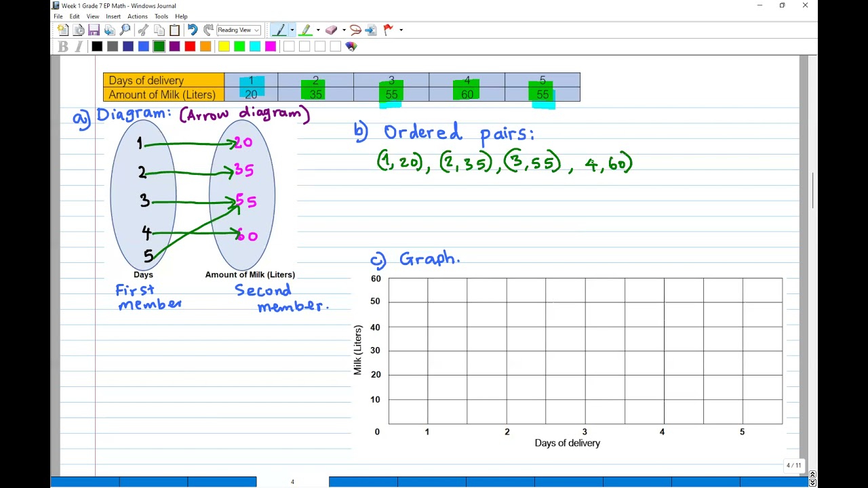Expand the Pen tool options arrow
Image resolution: width=868 pixels, height=488 pixels.
coord(292,30)
